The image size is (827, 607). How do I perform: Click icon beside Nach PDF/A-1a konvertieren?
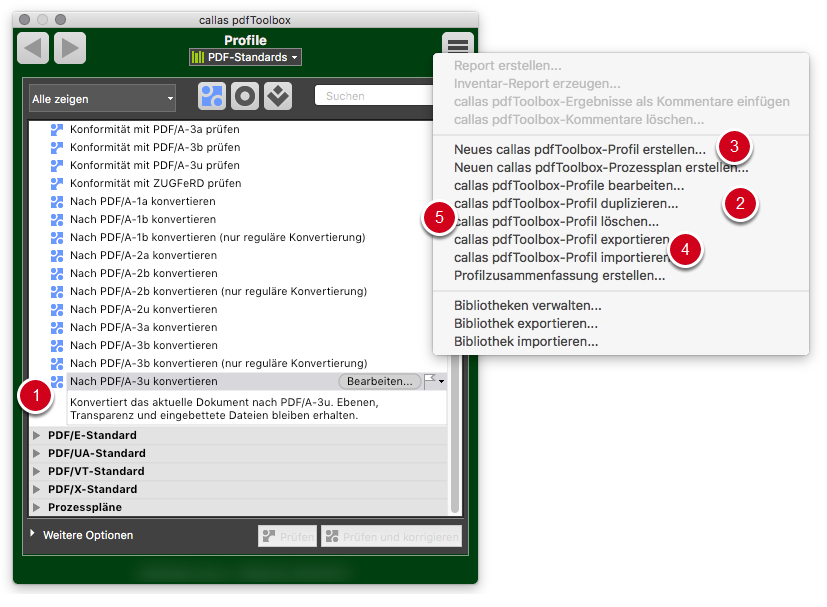pyautogui.click(x=56, y=201)
